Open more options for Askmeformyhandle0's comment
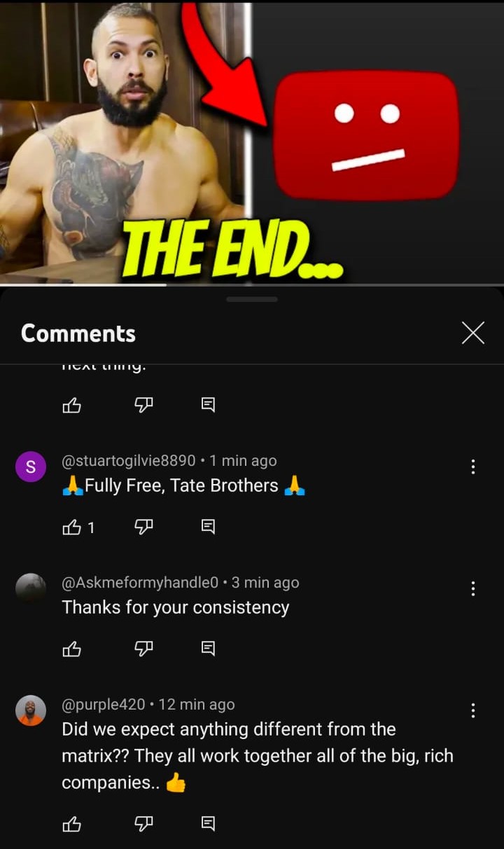504x849 pixels. [x=473, y=588]
